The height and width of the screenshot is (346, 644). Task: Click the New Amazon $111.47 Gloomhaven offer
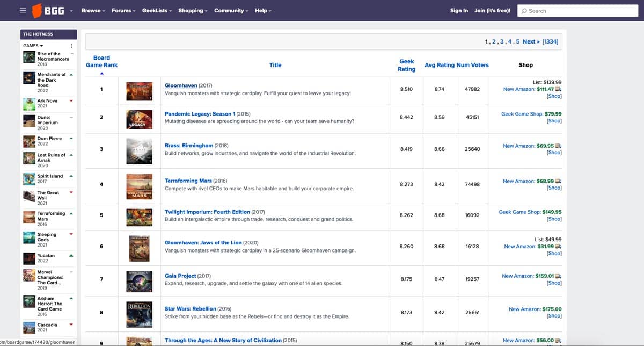coord(532,89)
